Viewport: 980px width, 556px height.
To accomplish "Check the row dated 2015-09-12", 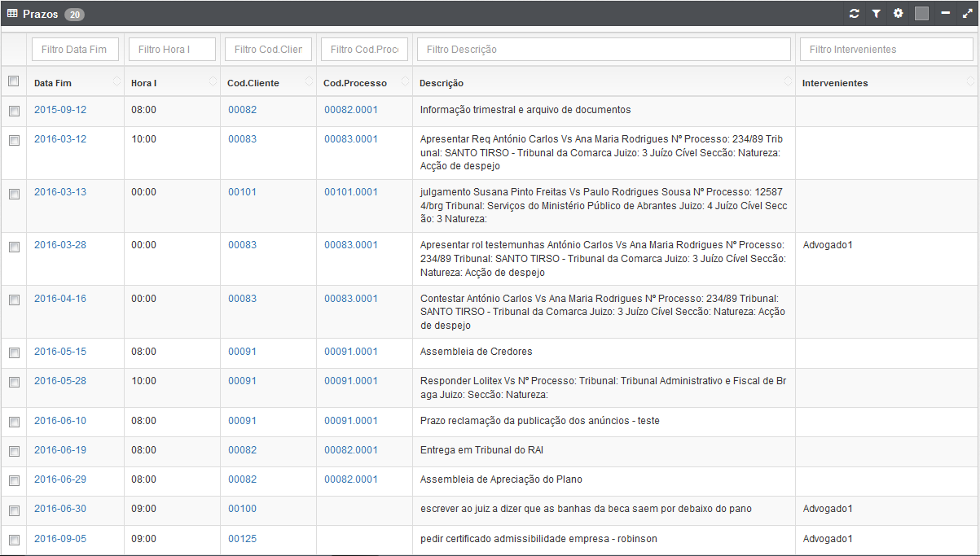I will click(14, 111).
